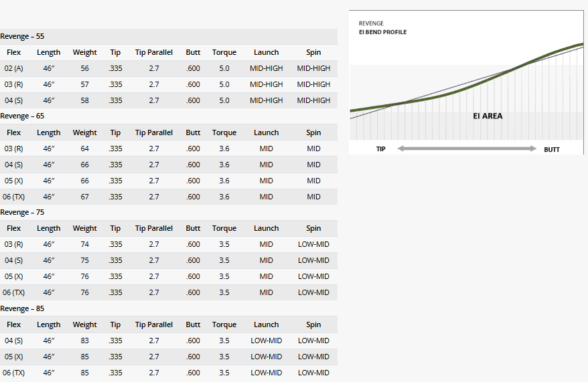Click torque 3.5 in Revenge 75 05 (X) row
The image size is (588, 382).
coord(224,277)
